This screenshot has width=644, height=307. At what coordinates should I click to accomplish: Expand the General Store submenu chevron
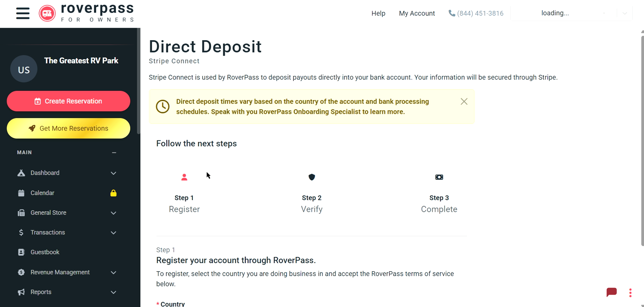114,213
